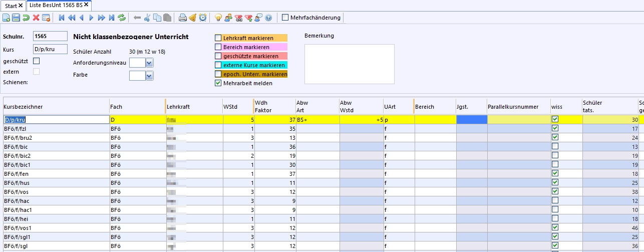
Task: Close the Liste BesUnt 1565 BS tab
Action: point(86,5)
